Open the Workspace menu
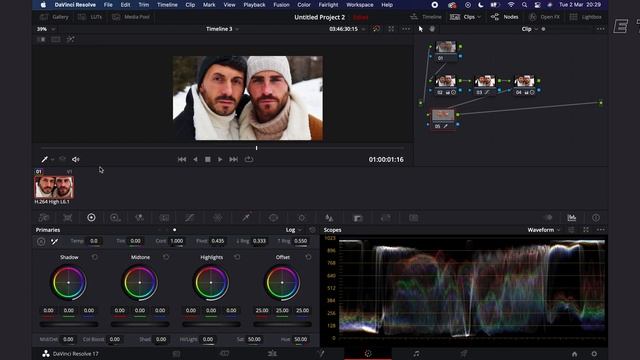Viewport: 640px width, 360px height. (x=360, y=5)
